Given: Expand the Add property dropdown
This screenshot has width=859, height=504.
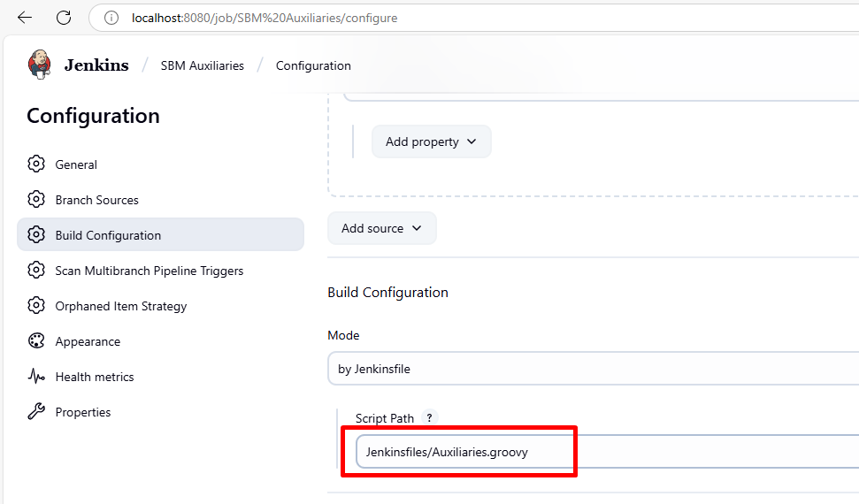Looking at the screenshot, I should click(x=431, y=141).
